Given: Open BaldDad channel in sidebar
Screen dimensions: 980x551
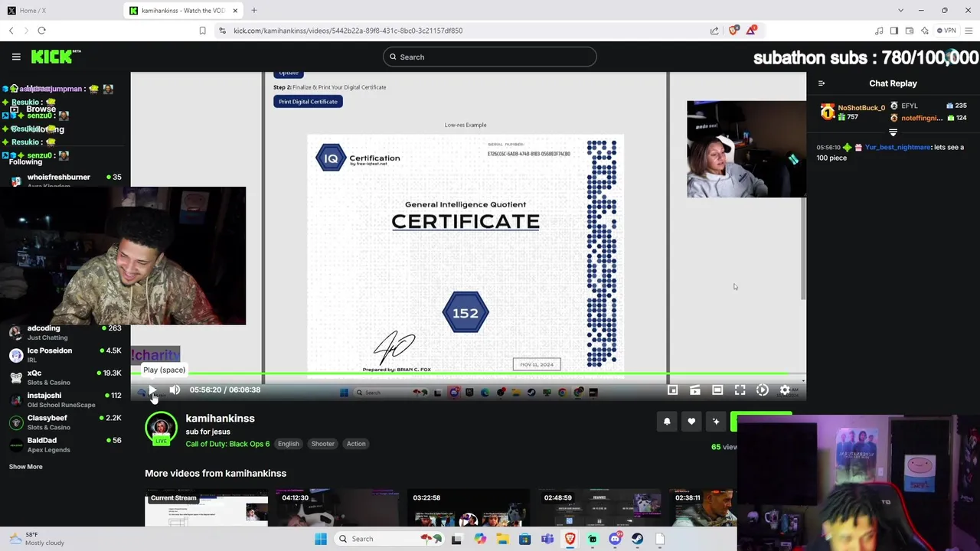Looking at the screenshot, I should click(x=65, y=445).
